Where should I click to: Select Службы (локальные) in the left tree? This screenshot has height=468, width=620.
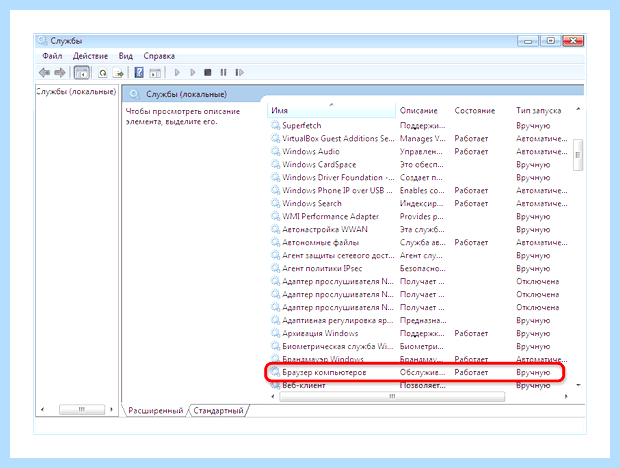pos(76,92)
